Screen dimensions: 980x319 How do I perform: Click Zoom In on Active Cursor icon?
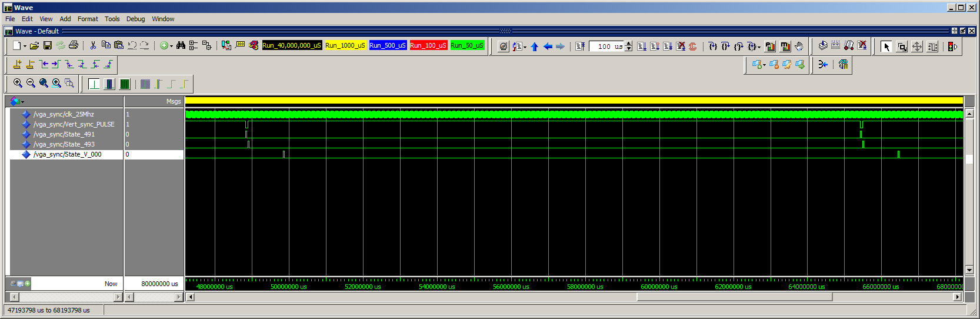[56, 84]
